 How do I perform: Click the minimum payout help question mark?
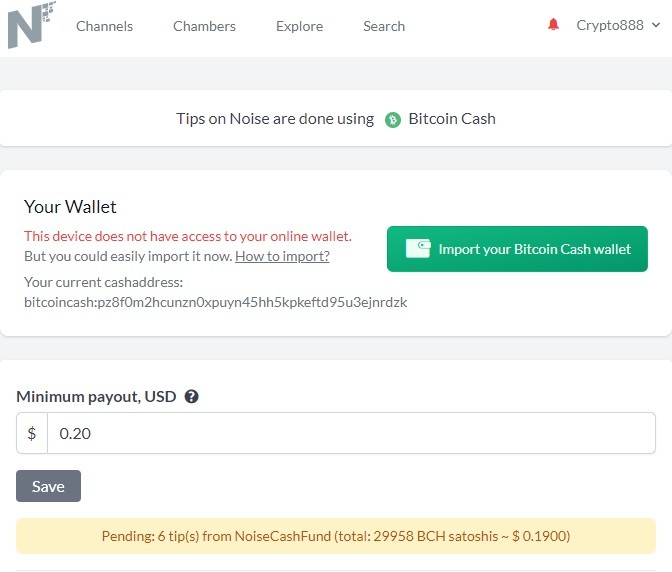click(x=191, y=396)
